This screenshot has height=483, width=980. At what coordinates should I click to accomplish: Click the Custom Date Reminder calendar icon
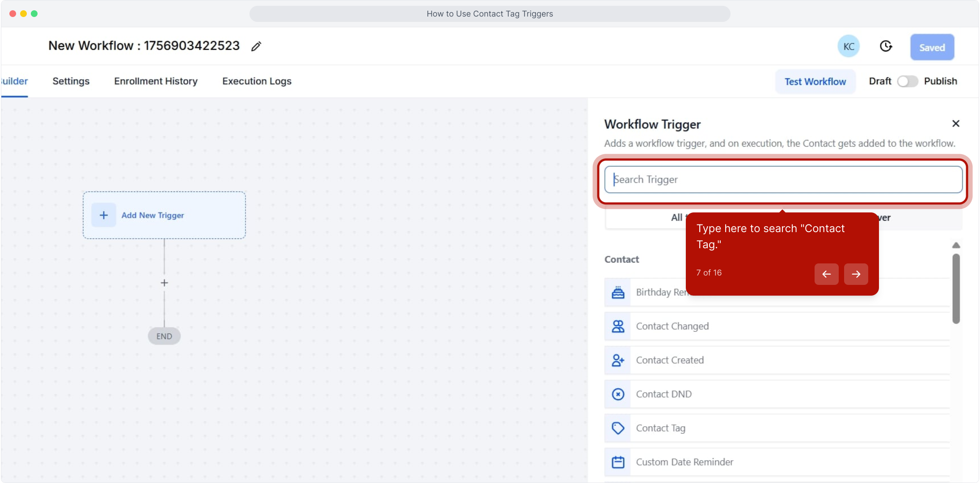tap(618, 462)
